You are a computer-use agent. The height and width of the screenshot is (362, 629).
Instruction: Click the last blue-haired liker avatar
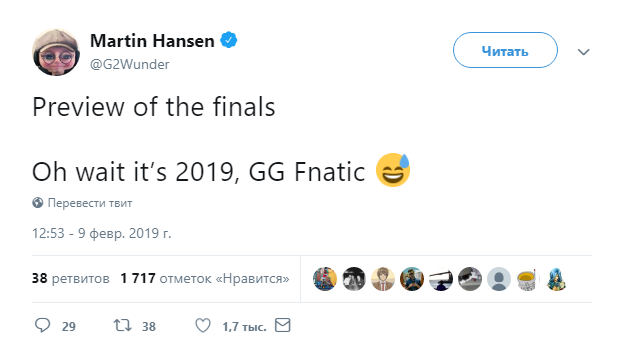[556, 279]
